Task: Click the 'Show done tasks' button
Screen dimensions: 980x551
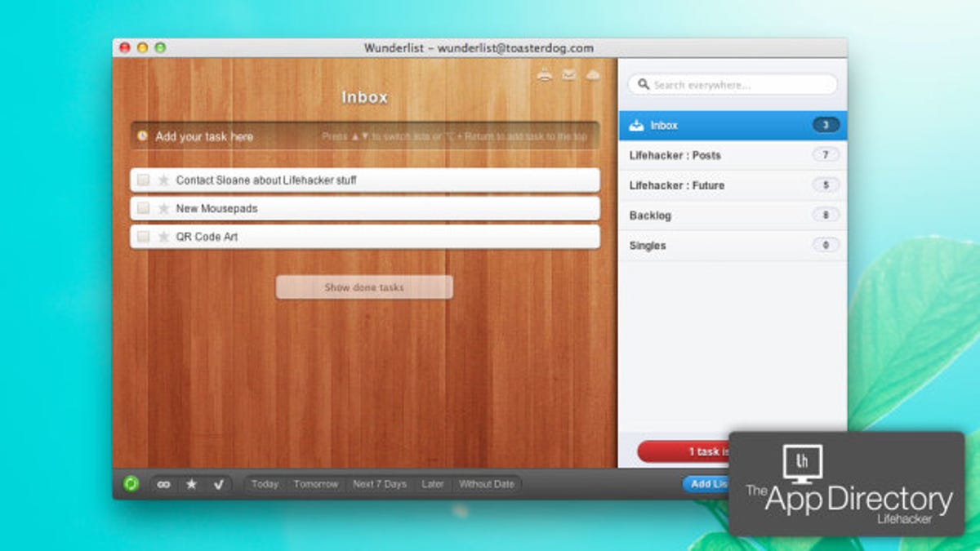Action: [364, 287]
